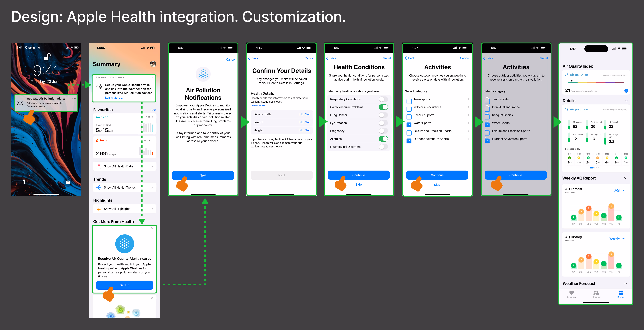Viewport: 644px width, 330px height.
Task: Open the Weekly dropdown in AQ History
Action: pos(617,238)
